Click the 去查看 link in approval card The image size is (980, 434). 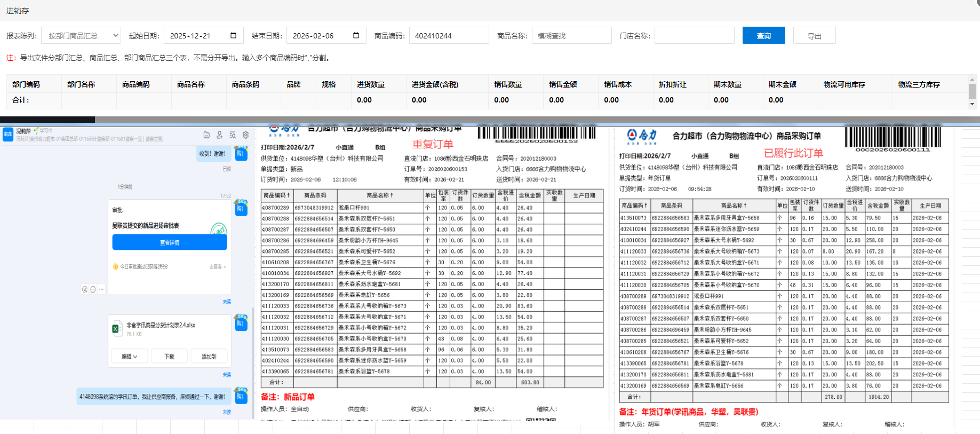(x=217, y=266)
